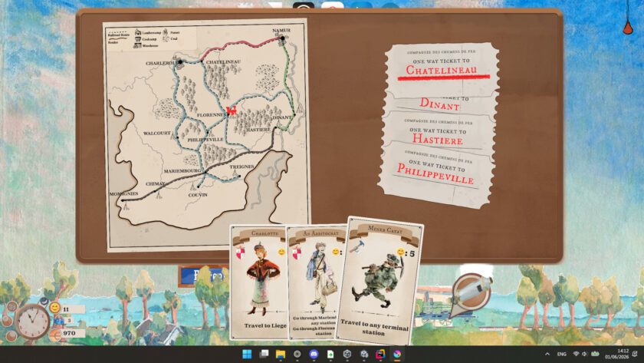Open the An Aristocrat passenger card
This screenshot has width=644, height=363.
316,282
